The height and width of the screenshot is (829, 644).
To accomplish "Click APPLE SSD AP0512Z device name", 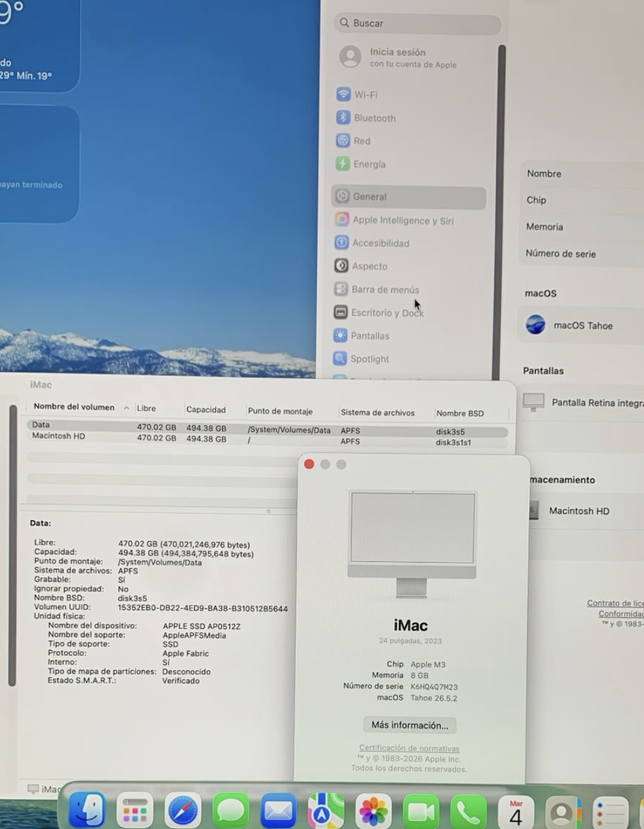I will point(201,626).
